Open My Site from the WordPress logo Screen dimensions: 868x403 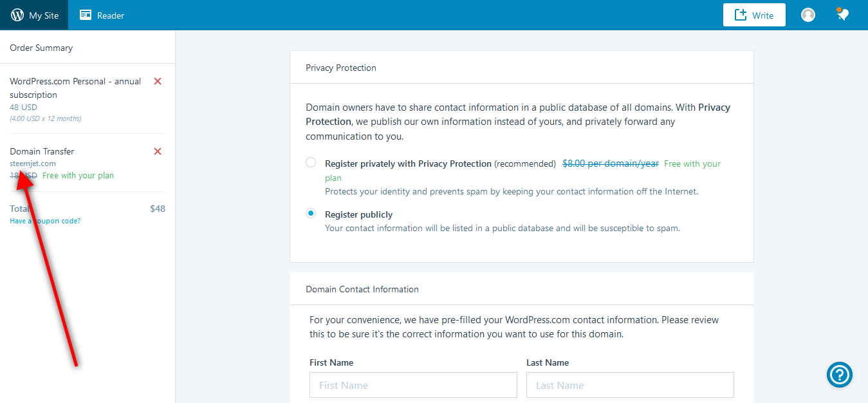point(34,15)
